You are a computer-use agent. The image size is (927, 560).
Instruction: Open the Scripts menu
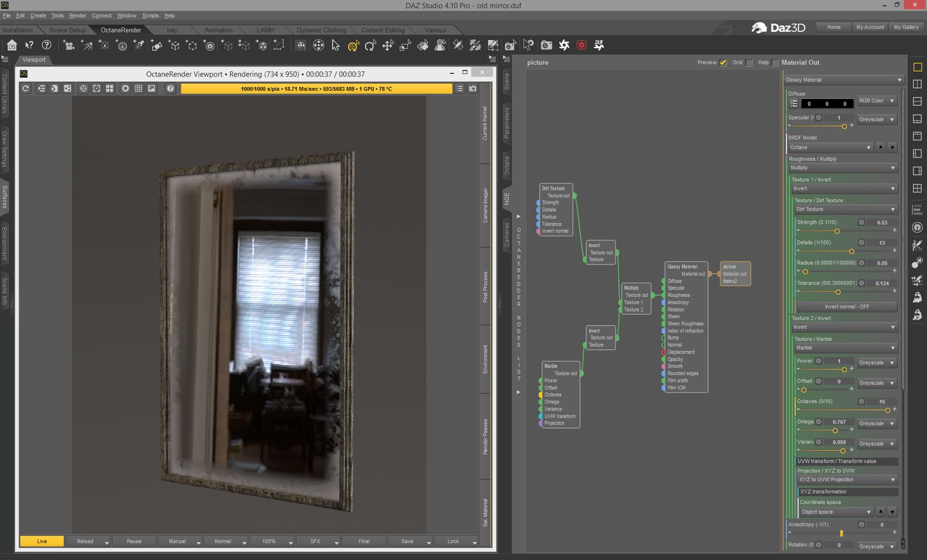[150, 16]
